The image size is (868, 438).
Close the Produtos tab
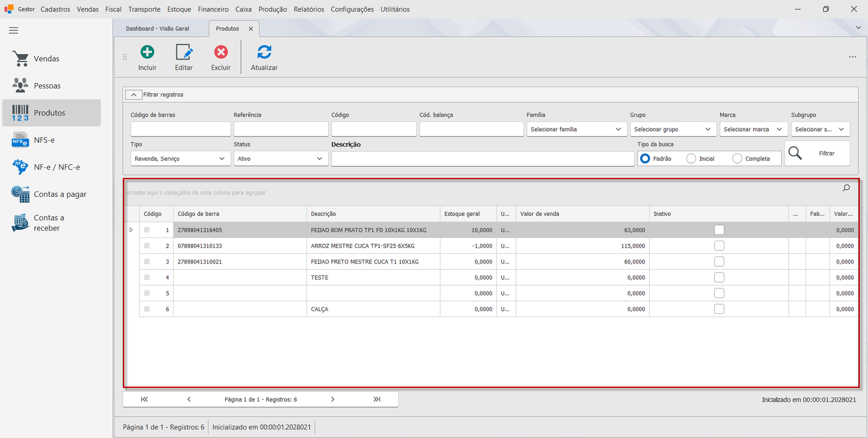click(251, 29)
